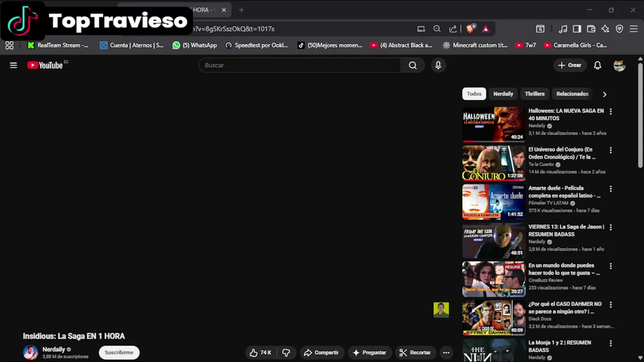Viewport: 644px width, 362px height.
Task: Open Jeffrey Dahmer video thumbnail
Action: 494,318
